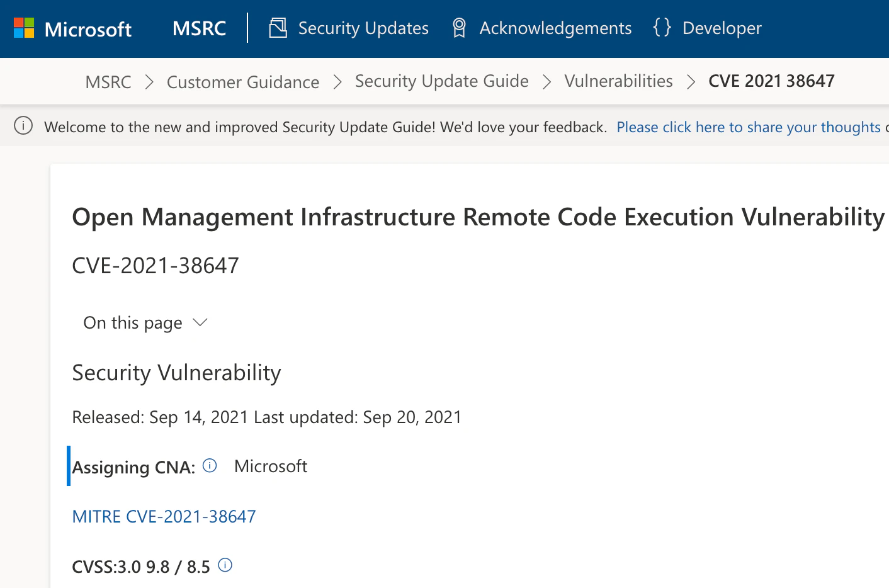Image resolution: width=889 pixels, height=588 pixels.
Task: Click the Microsoft four-color logo
Action: pos(24,28)
